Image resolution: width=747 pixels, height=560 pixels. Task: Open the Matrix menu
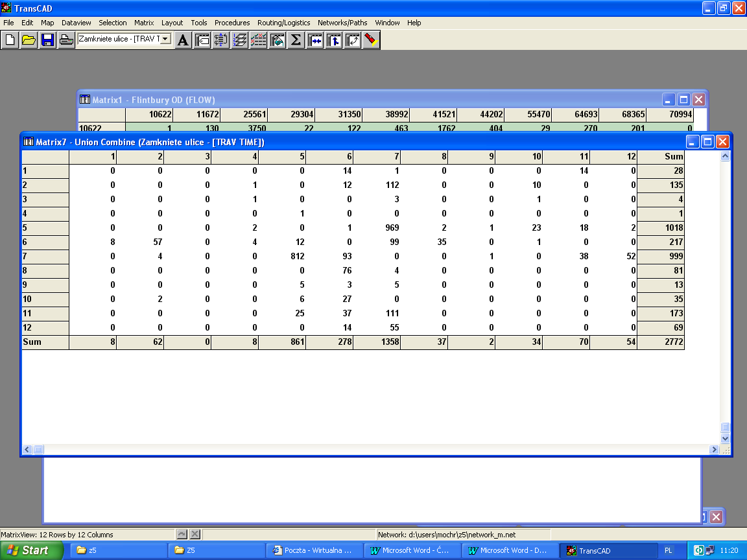click(144, 23)
